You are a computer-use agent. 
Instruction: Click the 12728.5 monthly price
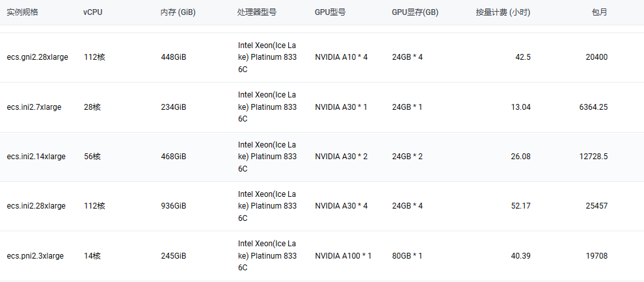tap(593, 157)
